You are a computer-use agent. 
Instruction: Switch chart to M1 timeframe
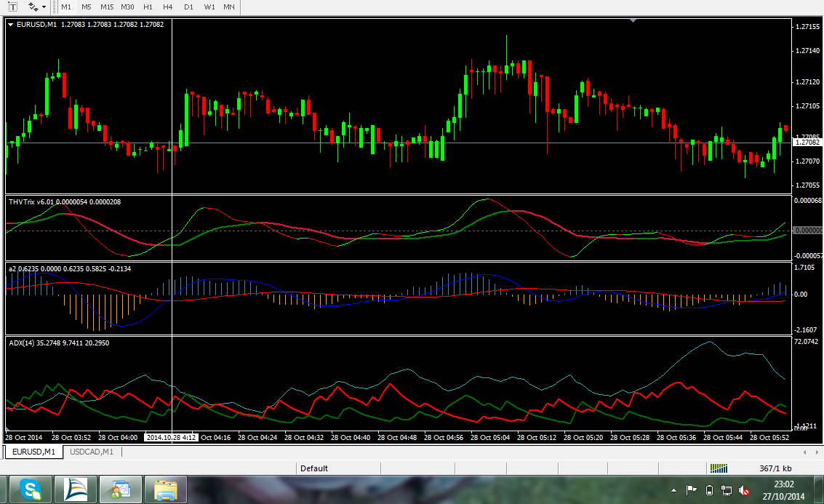[x=66, y=7]
